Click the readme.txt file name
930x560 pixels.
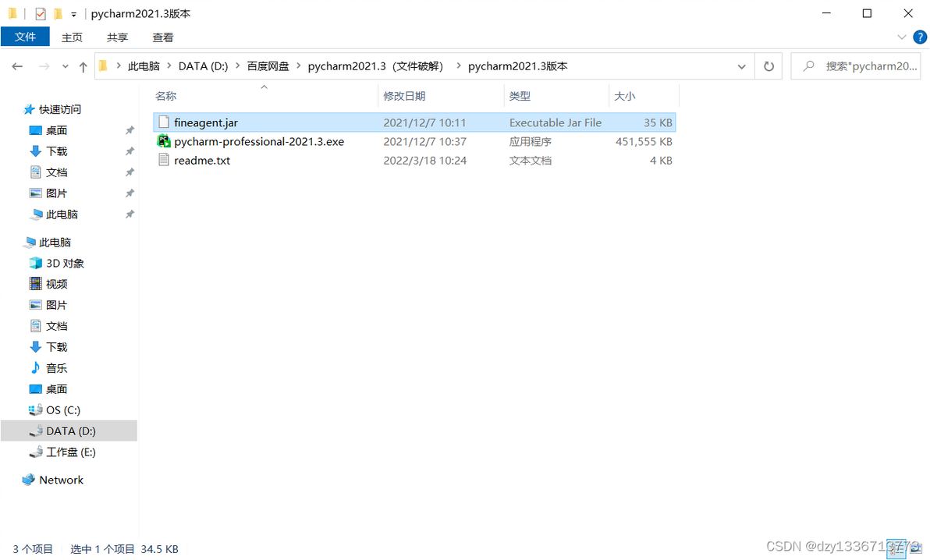pos(201,160)
